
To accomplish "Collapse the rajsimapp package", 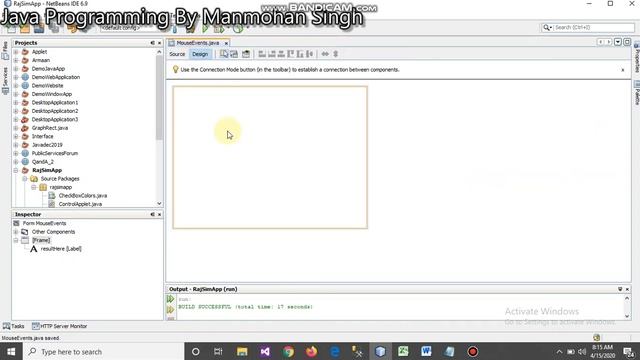I will pos(34,187).
